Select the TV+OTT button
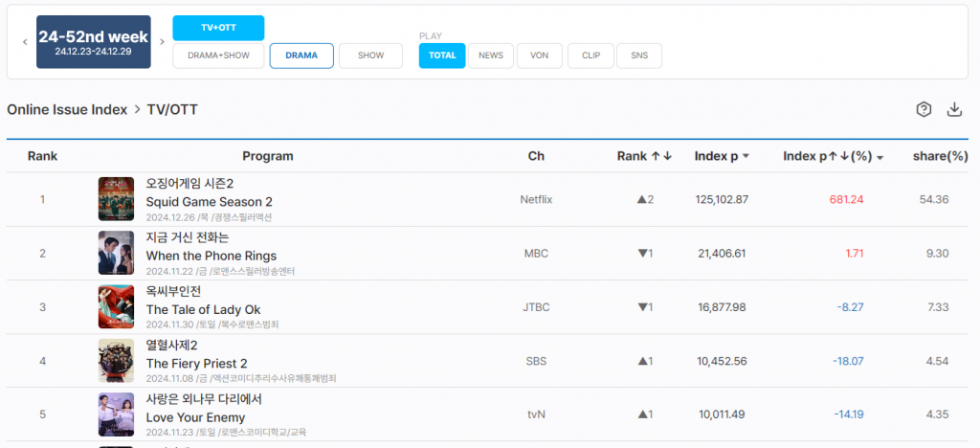Viewport: 980px width, 448px height. [218, 28]
